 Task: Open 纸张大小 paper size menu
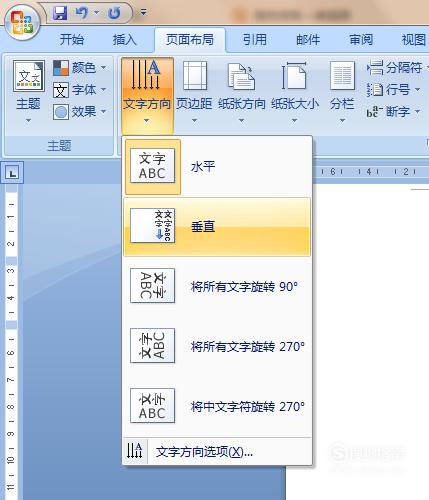(295, 92)
